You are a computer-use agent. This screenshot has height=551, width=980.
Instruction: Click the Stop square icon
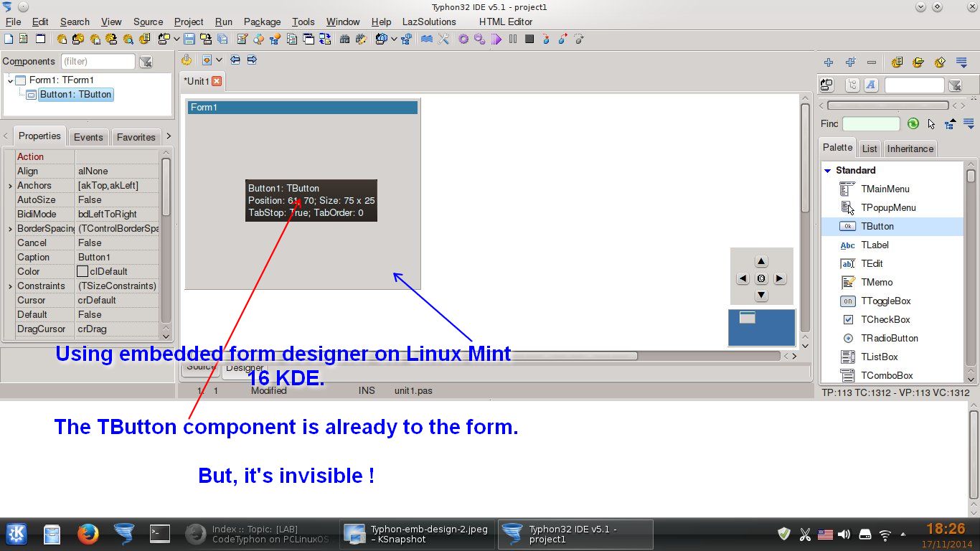(x=529, y=39)
